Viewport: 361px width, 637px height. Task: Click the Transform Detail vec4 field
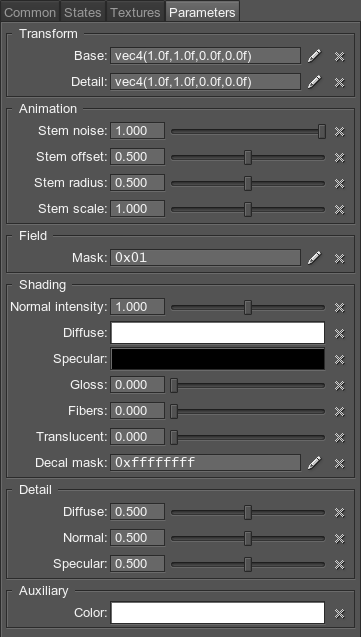click(205, 82)
